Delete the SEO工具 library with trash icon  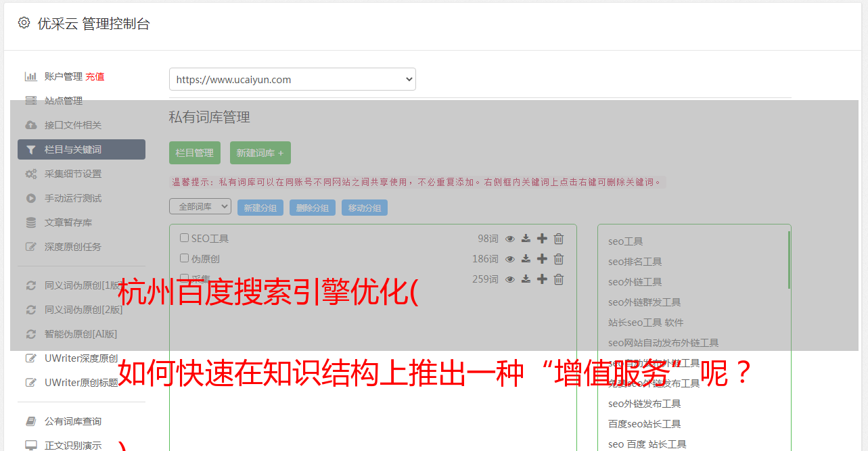[x=559, y=239]
